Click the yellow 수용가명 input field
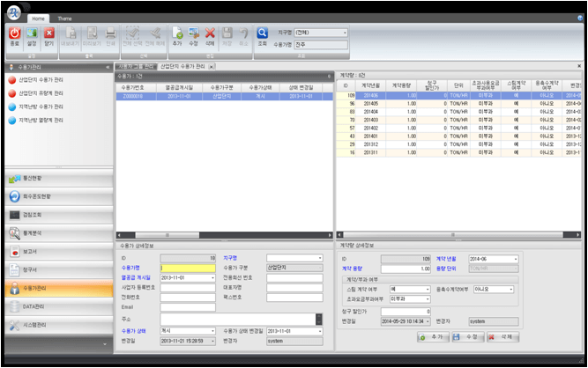 187,267
